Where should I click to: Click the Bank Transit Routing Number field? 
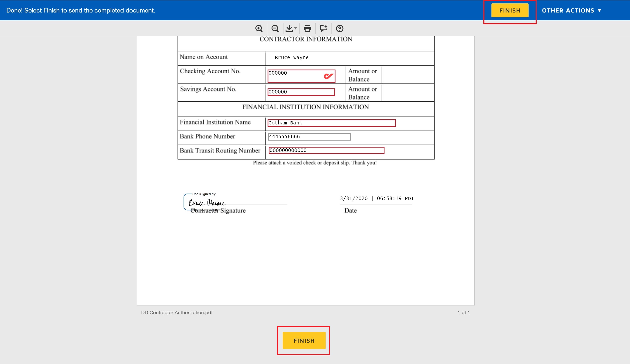[326, 150]
